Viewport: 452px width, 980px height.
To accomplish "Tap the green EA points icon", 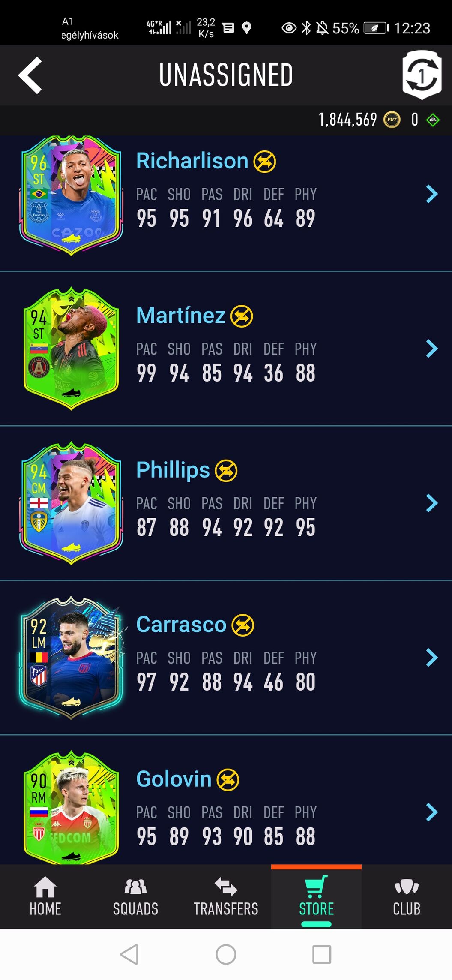I will pyautogui.click(x=433, y=120).
